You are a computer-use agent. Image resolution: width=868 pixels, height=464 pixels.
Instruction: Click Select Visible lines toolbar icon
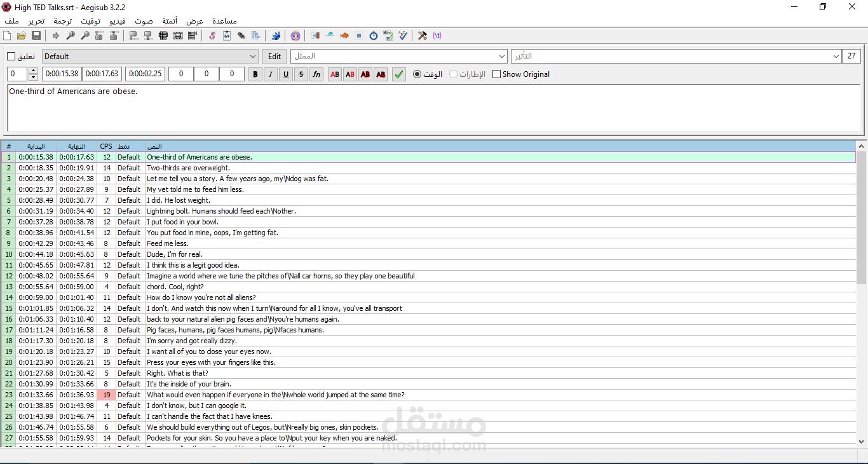(163, 36)
